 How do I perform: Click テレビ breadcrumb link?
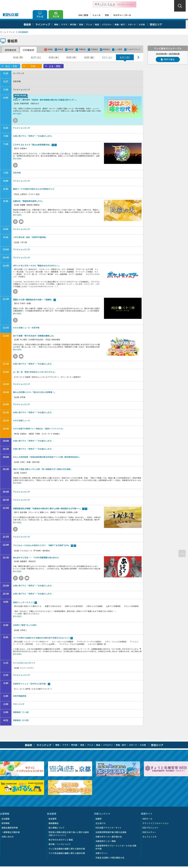[12, 32]
